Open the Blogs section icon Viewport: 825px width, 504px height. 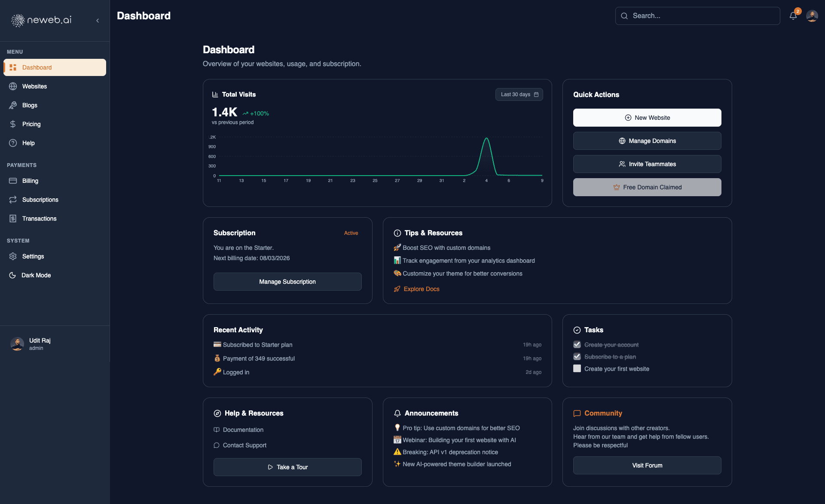[x=13, y=105]
